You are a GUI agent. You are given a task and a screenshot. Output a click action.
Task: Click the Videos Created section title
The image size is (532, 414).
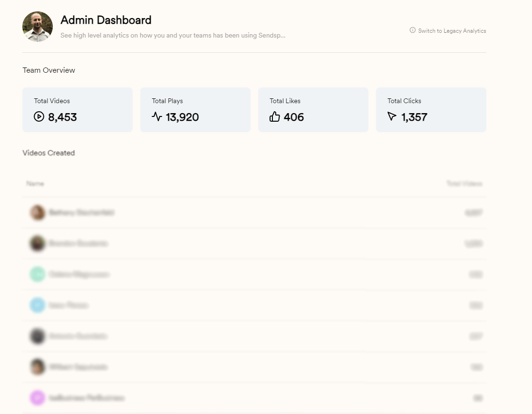pyautogui.click(x=48, y=153)
